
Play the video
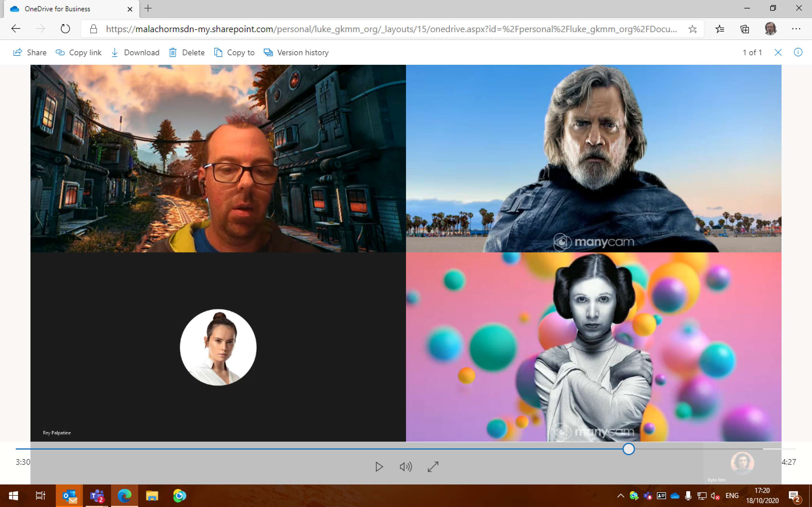[x=379, y=466]
